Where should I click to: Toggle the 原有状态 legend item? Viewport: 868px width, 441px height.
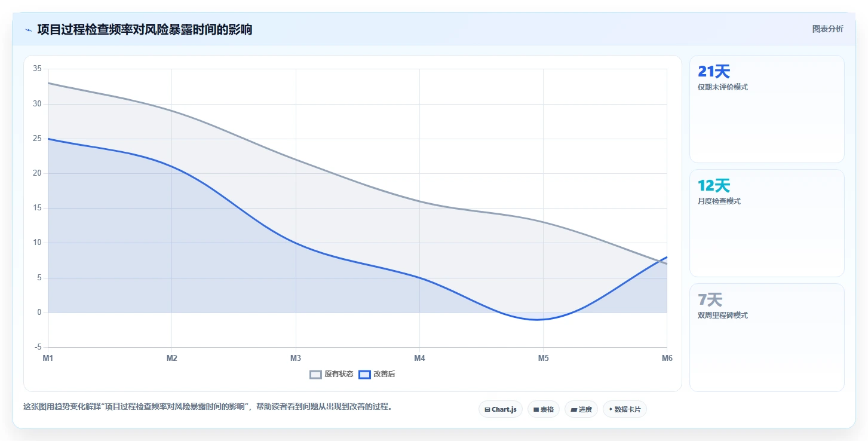tap(331, 374)
